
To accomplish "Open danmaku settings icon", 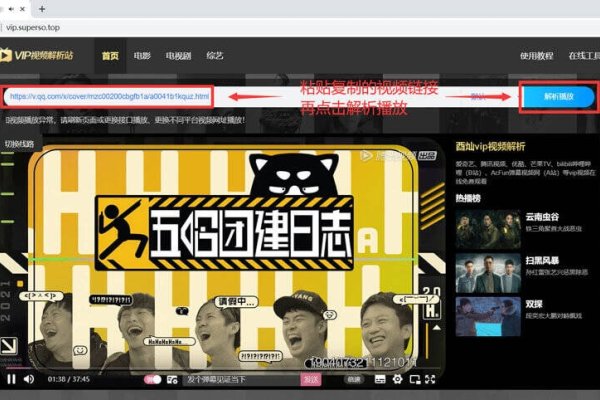I will tap(172, 379).
